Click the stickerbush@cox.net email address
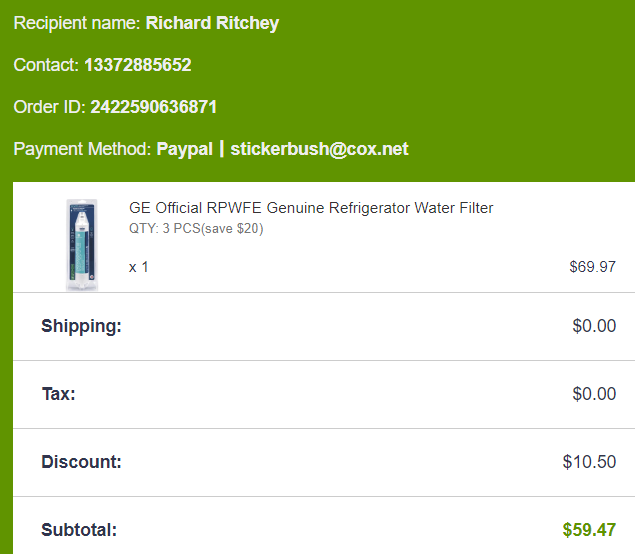This screenshot has width=635, height=554. coord(319,149)
